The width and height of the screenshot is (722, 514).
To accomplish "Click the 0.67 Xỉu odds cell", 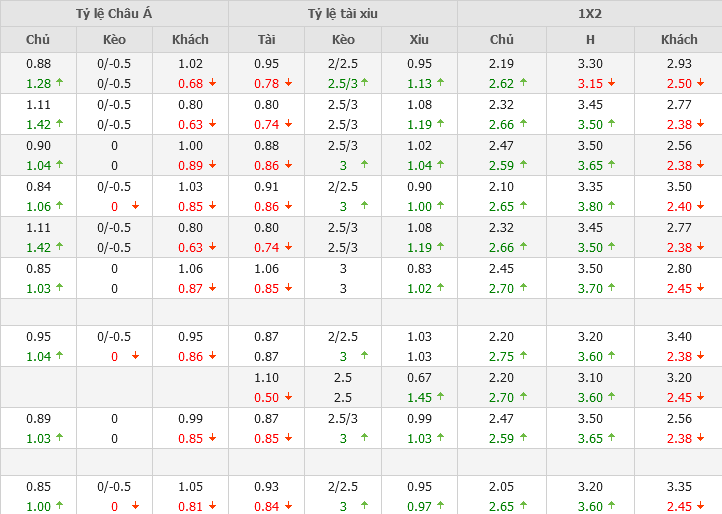I will (419, 378).
